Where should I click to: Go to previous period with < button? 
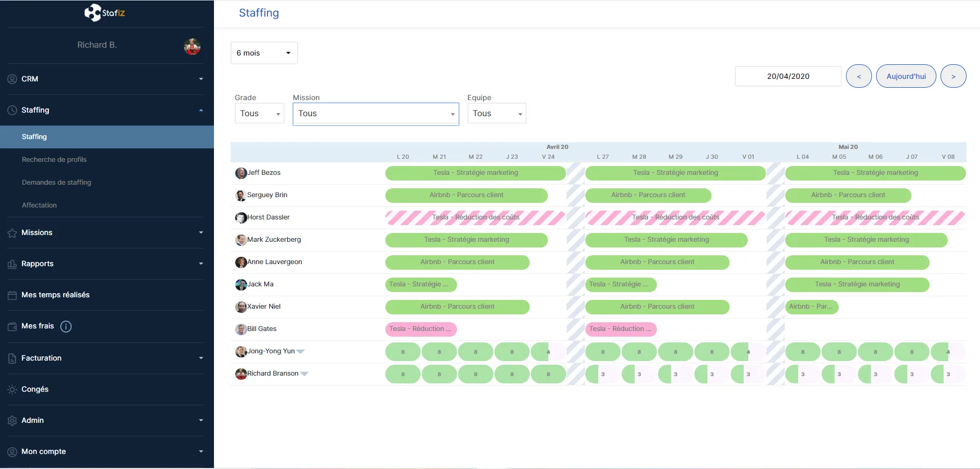859,76
